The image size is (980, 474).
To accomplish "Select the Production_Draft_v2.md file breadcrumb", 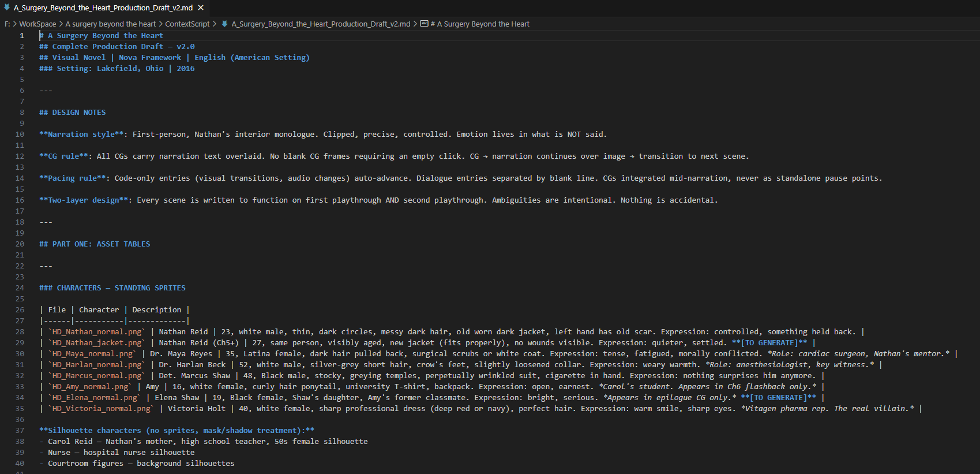I will pyautogui.click(x=321, y=24).
